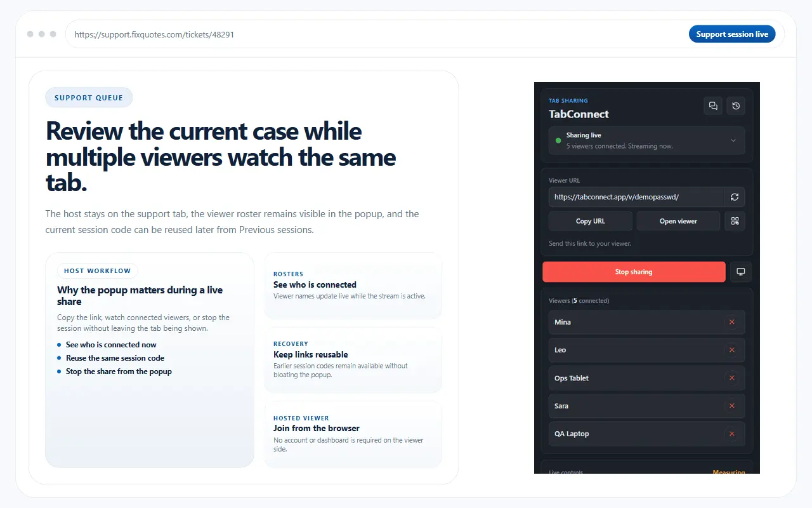Screen dimensions: 812x508
Task: Remove viewer Mina with the X icon
Action: tap(732, 322)
